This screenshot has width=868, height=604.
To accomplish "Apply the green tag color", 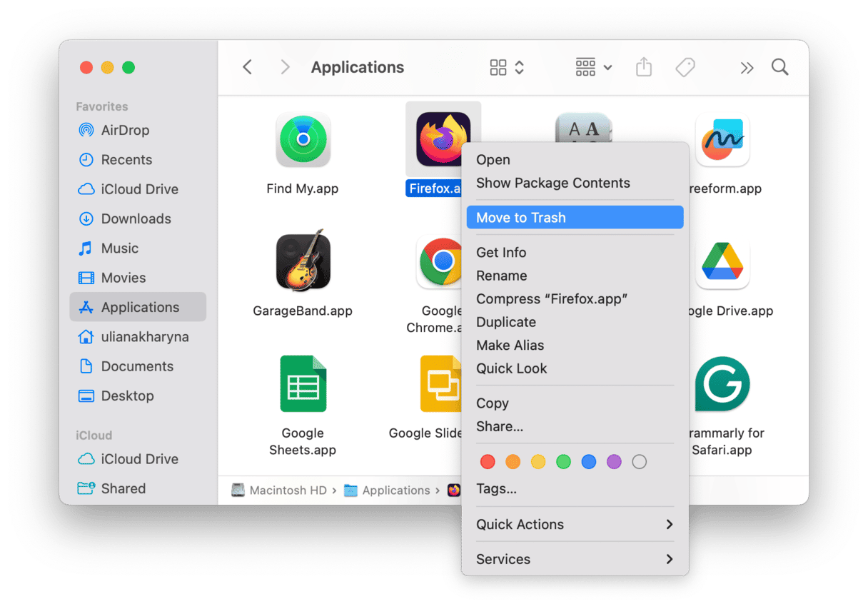I will click(x=563, y=462).
